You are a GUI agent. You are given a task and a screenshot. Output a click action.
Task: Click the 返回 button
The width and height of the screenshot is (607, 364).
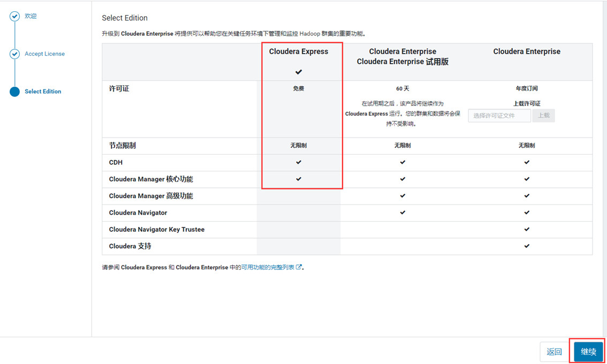pyautogui.click(x=554, y=352)
